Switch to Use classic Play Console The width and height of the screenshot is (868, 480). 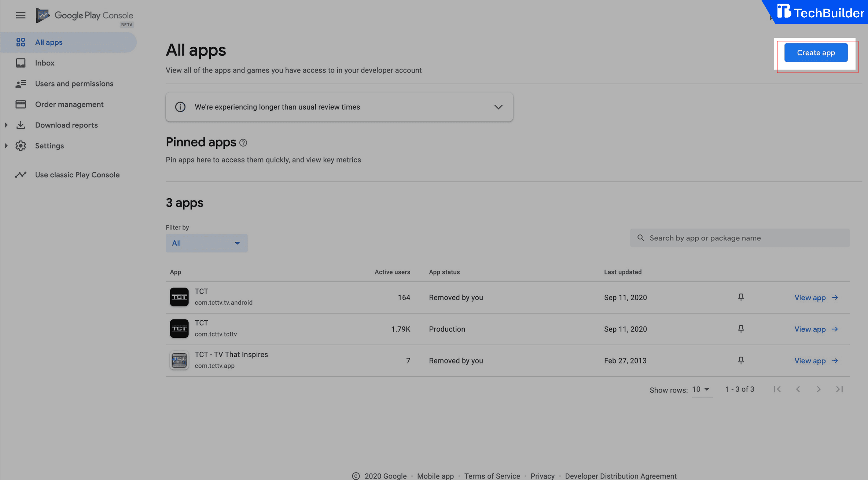[77, 175]
